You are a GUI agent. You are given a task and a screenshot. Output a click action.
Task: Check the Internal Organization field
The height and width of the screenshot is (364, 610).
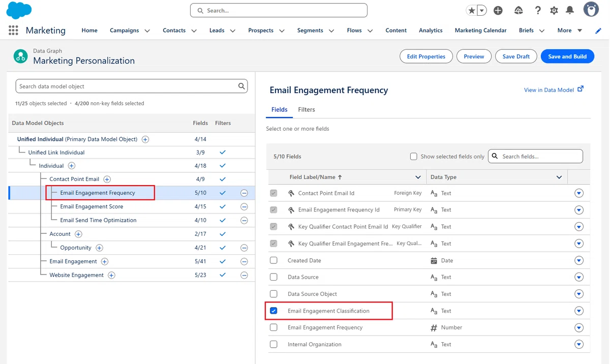pos(273,344)
